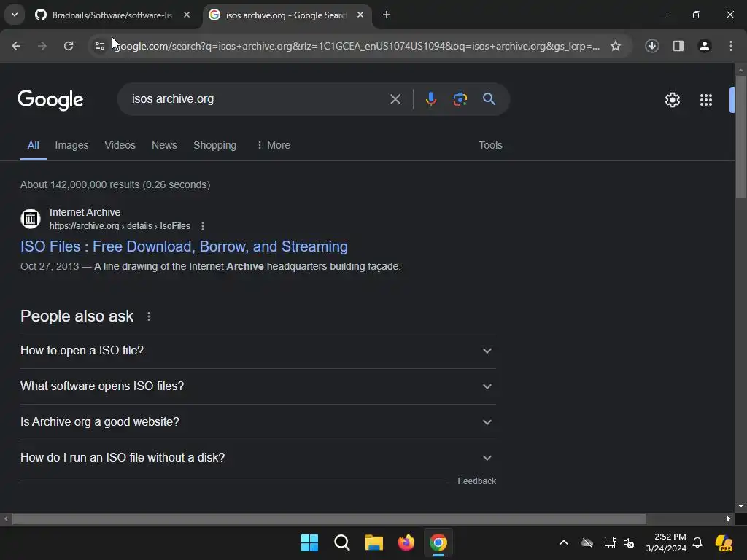The image size is (747, 560).
Task: Expand How to open a ISO file?
Action: [x=258, y=351]
